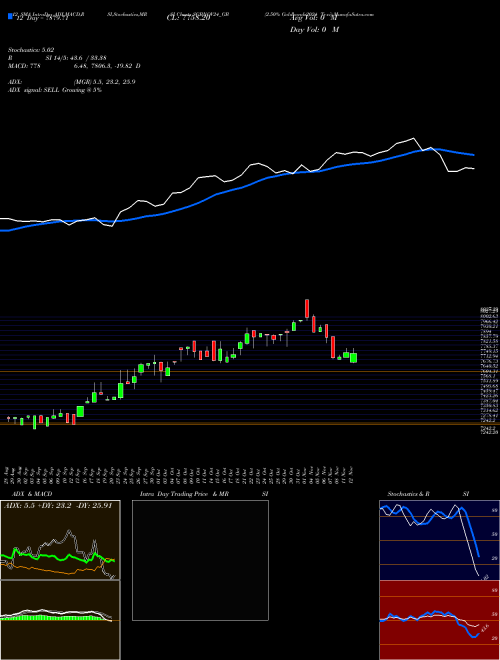Click the tallest red candlestick at the price peak

307,309
